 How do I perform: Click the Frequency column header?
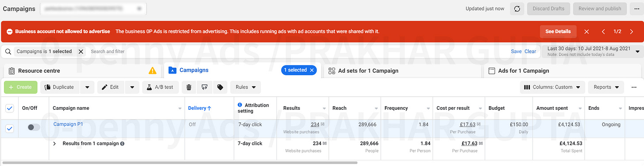[x=396, y=108]
